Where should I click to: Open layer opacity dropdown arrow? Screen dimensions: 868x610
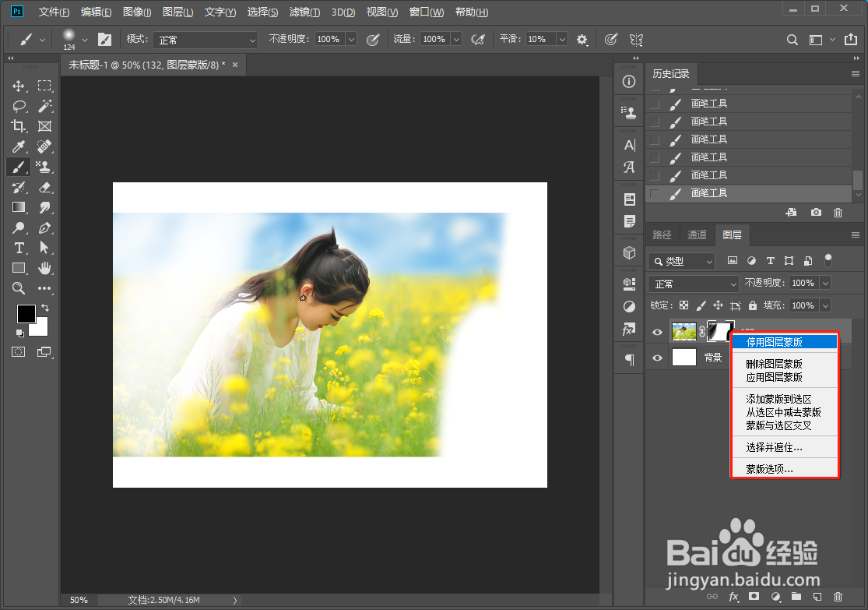[825, 283]
